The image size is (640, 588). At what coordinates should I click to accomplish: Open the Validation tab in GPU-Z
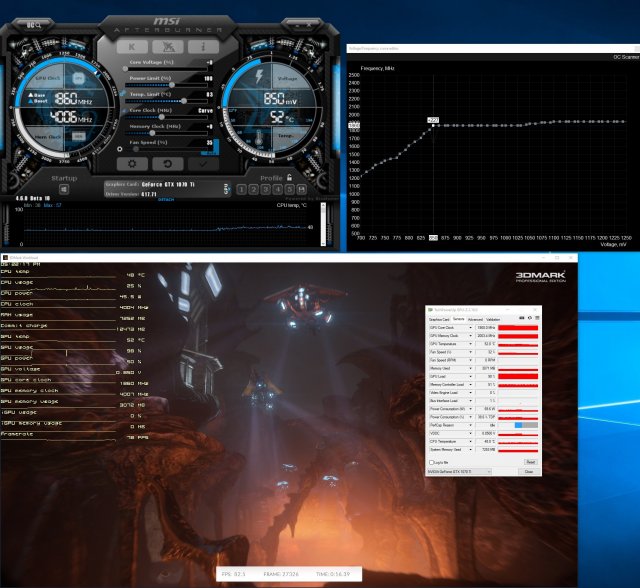point(493,320)
